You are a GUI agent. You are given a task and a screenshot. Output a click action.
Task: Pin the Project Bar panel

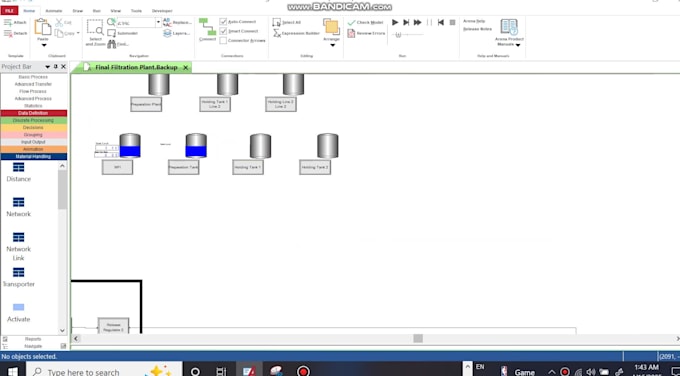pyautogui.click(x=56, y=66)
